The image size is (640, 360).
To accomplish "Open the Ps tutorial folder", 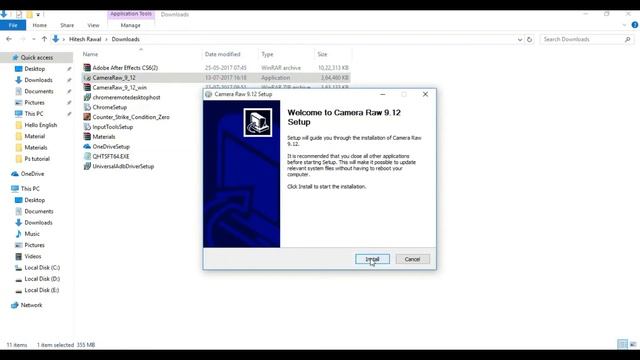I will (x=37, y=159).
